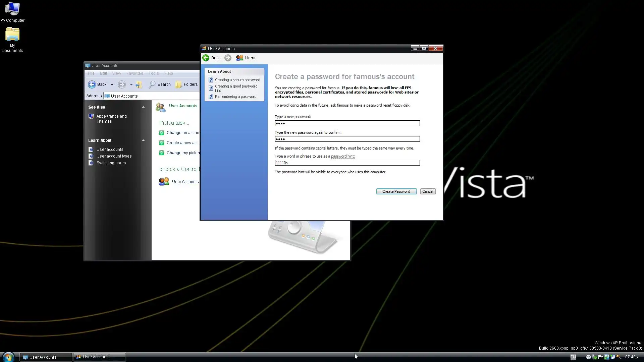
Task: Collapse the Learn About sidebar section
Action: point(143,140)
